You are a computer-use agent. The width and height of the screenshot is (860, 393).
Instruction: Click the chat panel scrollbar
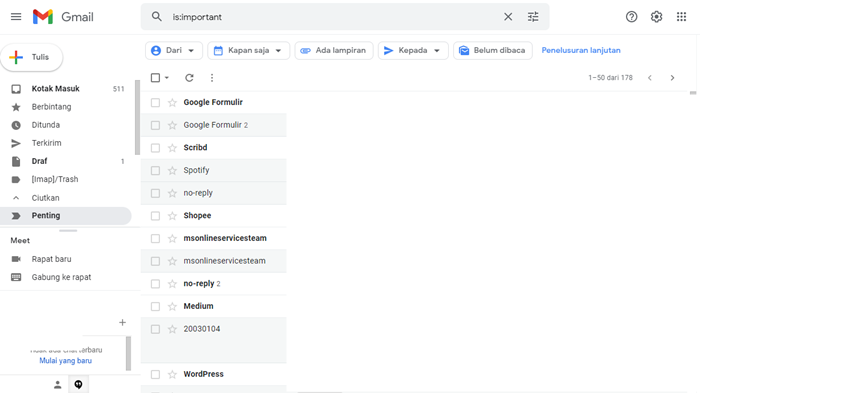(128, 354)
